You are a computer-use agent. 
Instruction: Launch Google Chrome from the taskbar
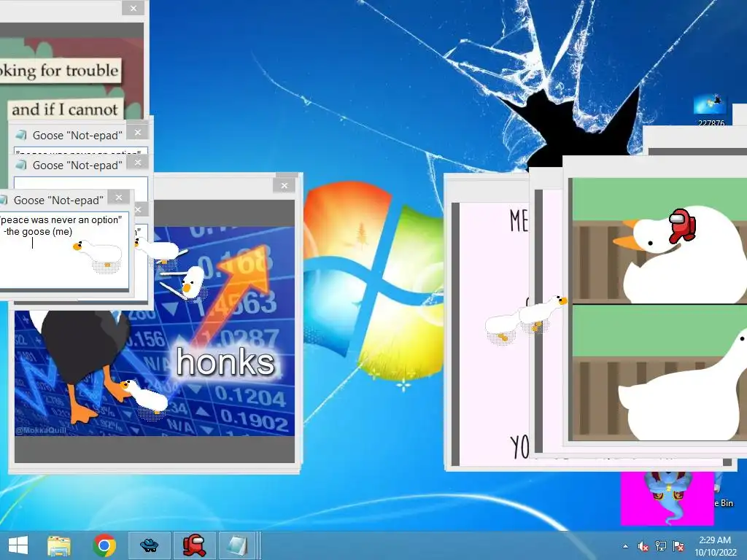(104, 545)
